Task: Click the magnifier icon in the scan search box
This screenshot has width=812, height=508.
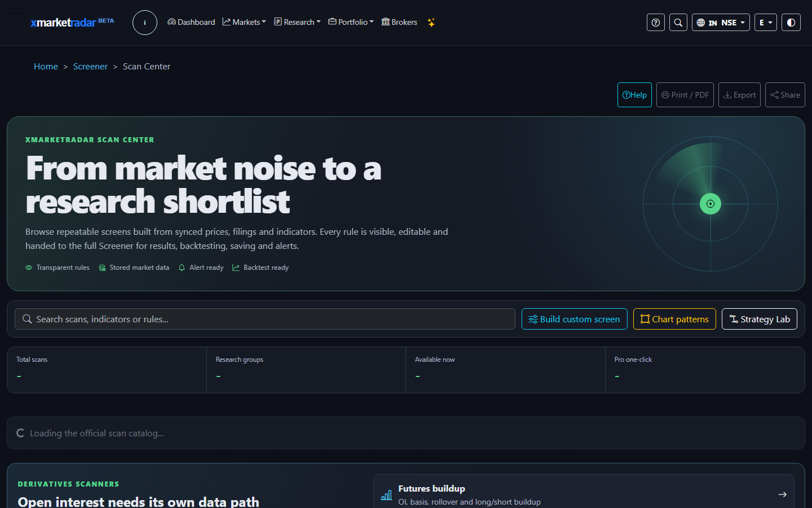Action: [27, 319]
